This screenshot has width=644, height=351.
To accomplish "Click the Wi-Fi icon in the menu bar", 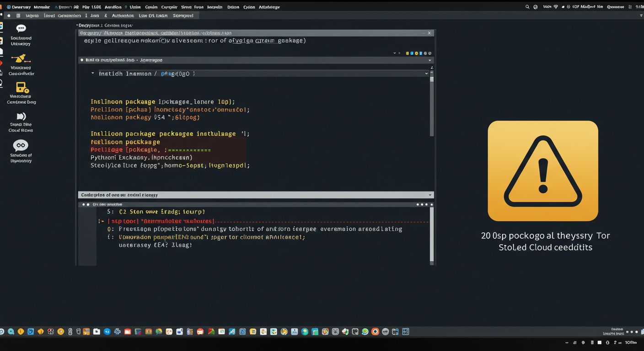I will pos(556,7).
